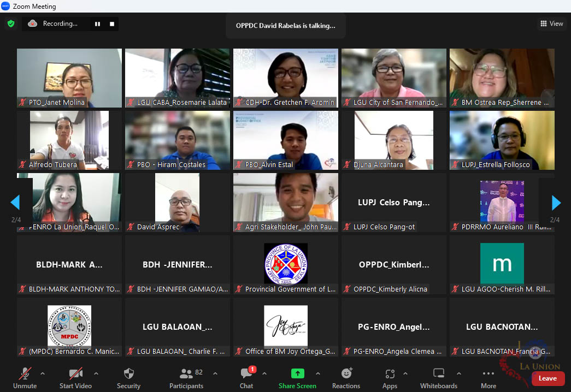Select LGU CABA_Rosemarie Lalata video tile
The image size is (571, 392).
tap(178, 78)
